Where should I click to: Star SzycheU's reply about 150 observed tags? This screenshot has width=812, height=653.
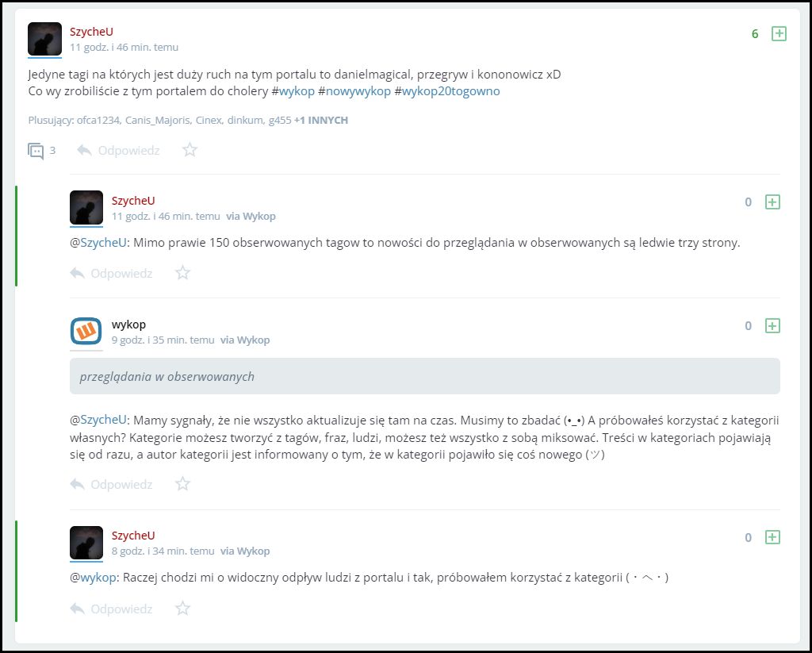click(183, 273)
